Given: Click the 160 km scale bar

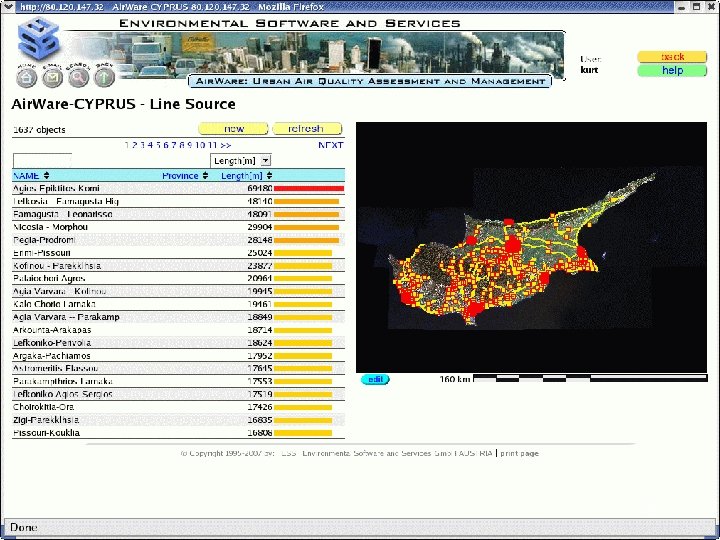Looking at the screenshot, I should coord(590,378).
